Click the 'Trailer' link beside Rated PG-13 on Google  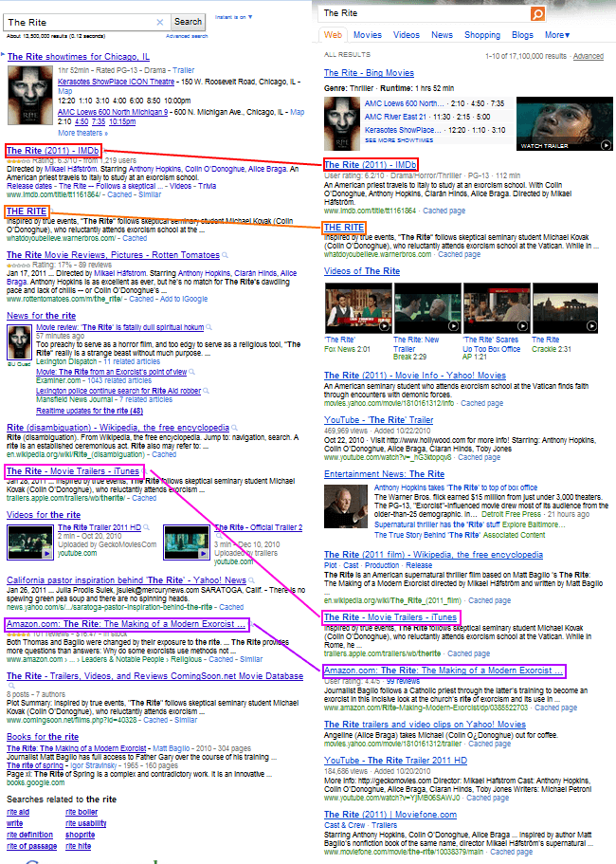[x=183, y=70]
